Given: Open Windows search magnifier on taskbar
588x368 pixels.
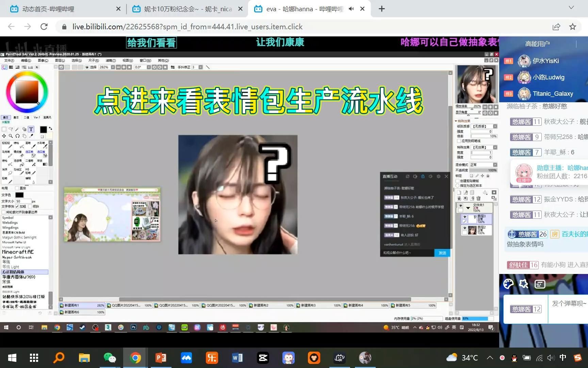Looking at the screenshot, I should pos(59,357).
